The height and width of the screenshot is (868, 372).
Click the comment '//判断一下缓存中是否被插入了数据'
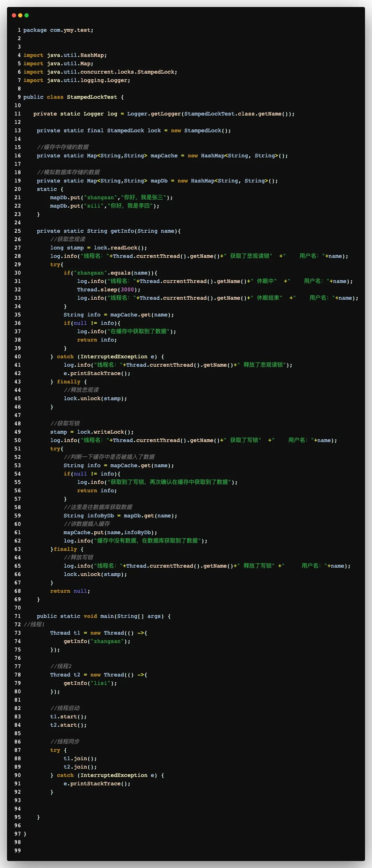(x=109, y=457)
